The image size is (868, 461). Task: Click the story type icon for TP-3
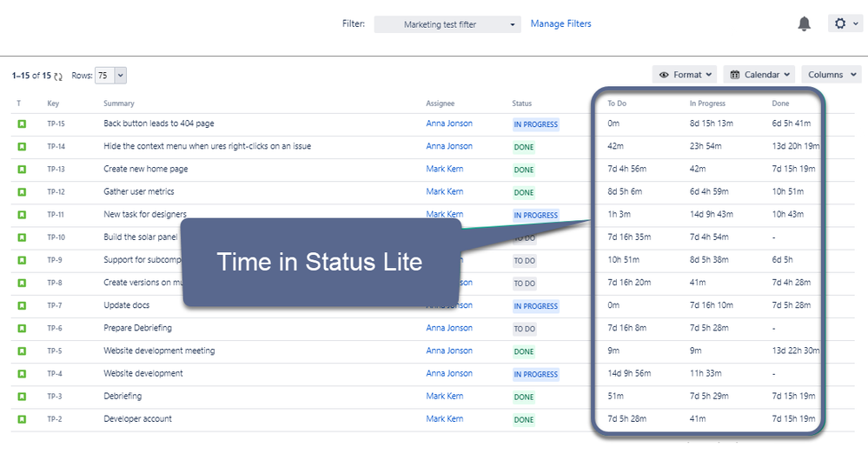[22, 397]
